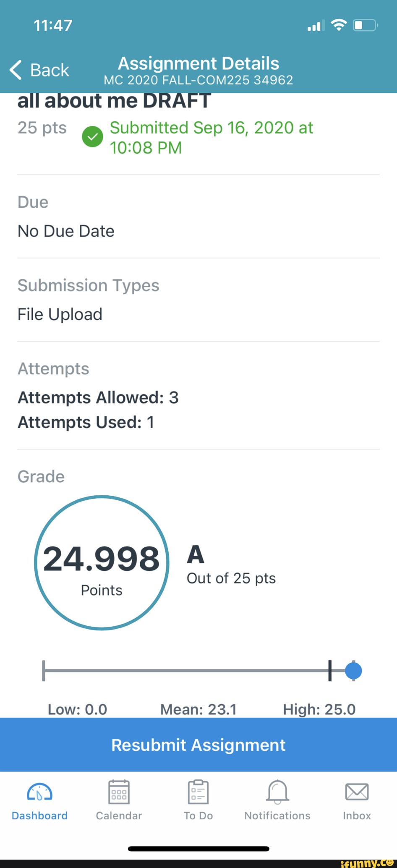The image size is (397, 868).
Task: Tap the Back text link
Action: [x=50, y=70]
